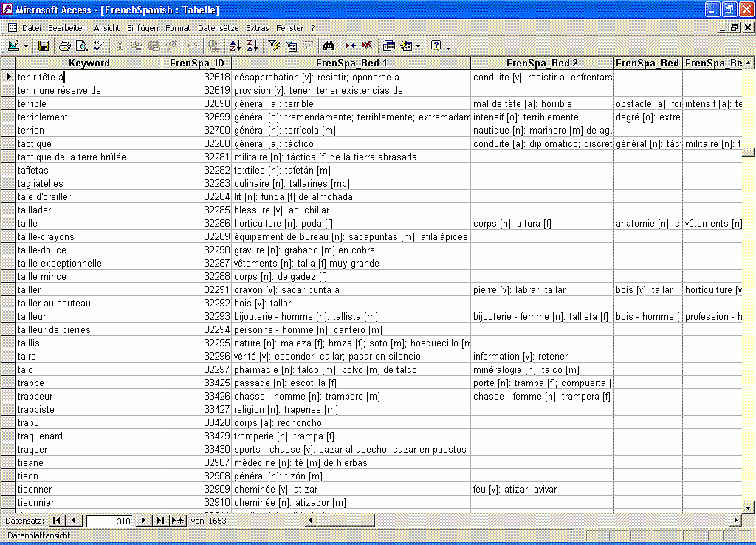Click the record number field showing 310
Image resolution: width=756 pixels, height=545 pixels.
(109, 521)
